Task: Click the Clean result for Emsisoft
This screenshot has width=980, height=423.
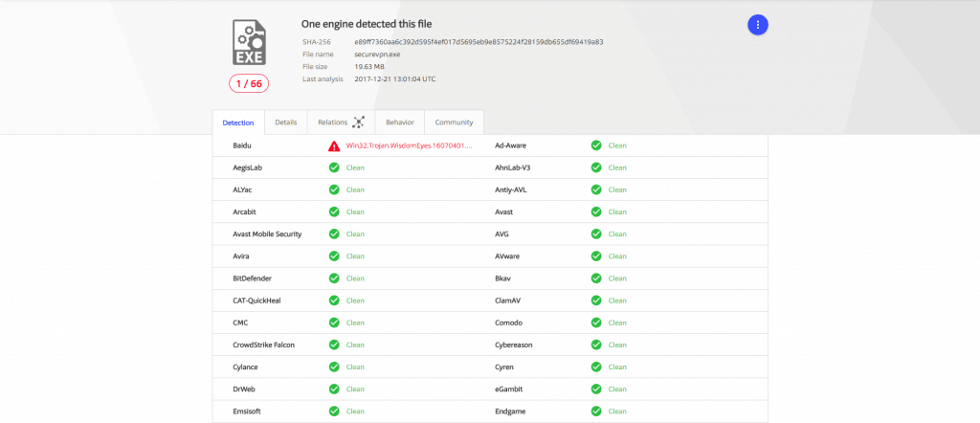Action: 355,412
